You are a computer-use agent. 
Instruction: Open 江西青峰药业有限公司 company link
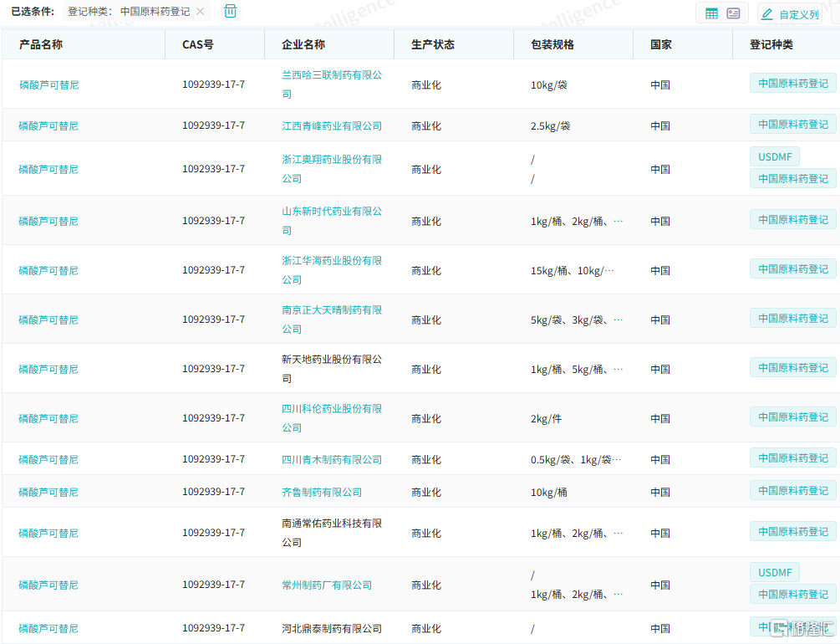[x=332, y=125]
